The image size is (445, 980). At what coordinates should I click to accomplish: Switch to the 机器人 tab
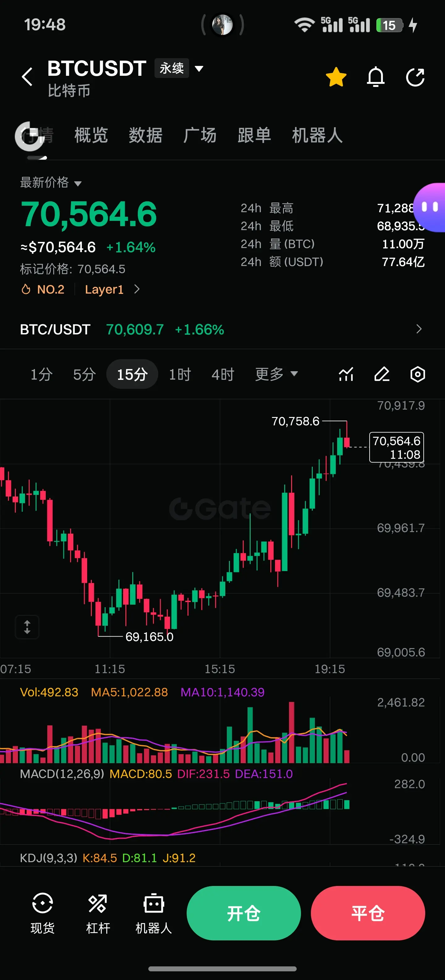click(317, 135)
